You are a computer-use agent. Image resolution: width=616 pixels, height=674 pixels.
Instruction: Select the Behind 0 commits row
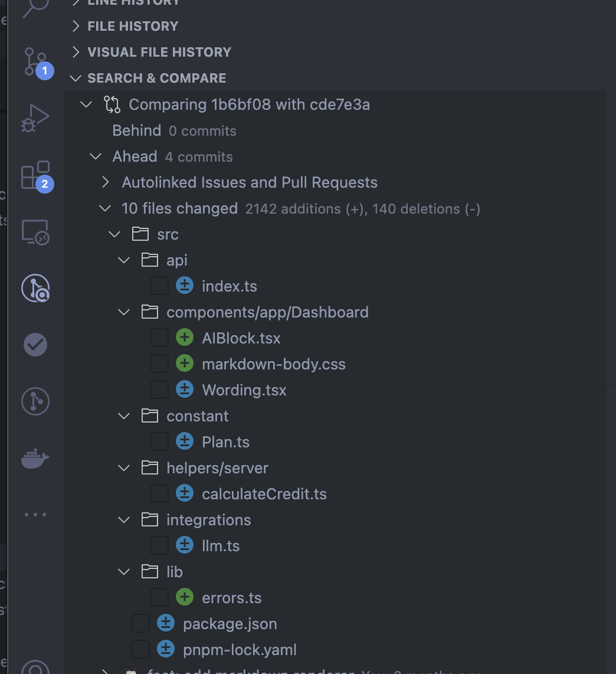tap(174, 131)
